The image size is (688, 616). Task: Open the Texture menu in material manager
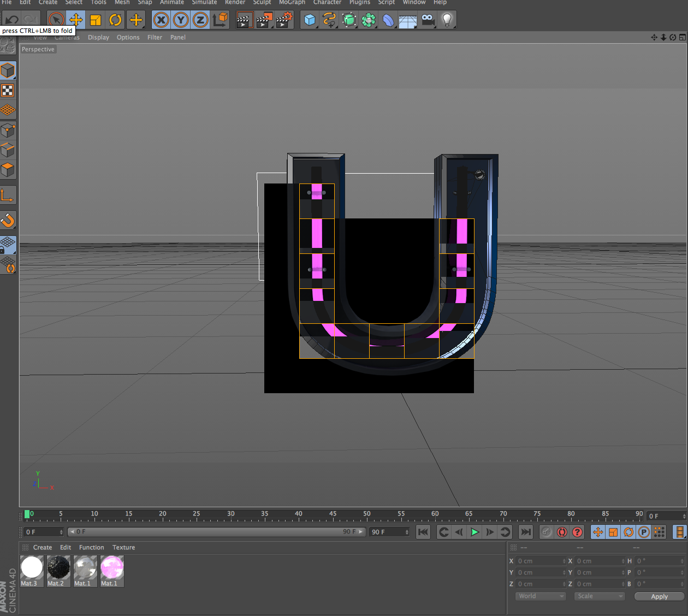click(x=123, y=548)
